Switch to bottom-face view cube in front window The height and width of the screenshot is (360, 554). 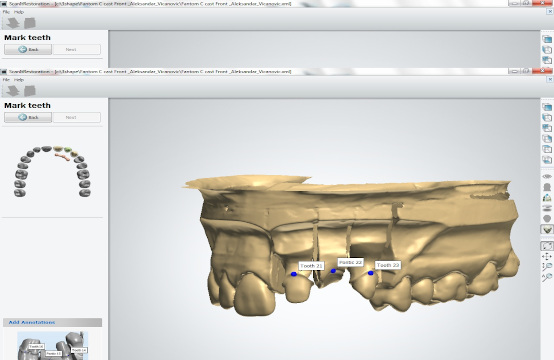tap(547, 160)
